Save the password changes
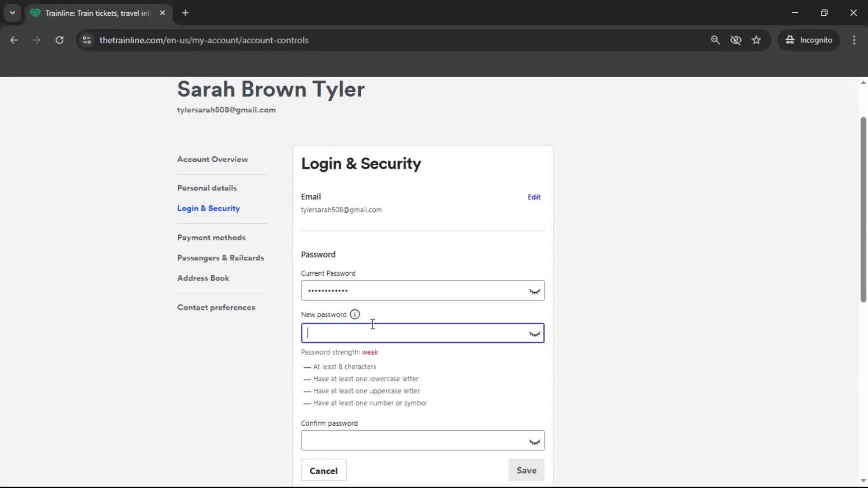868x488 pixels. click(526, 470)
